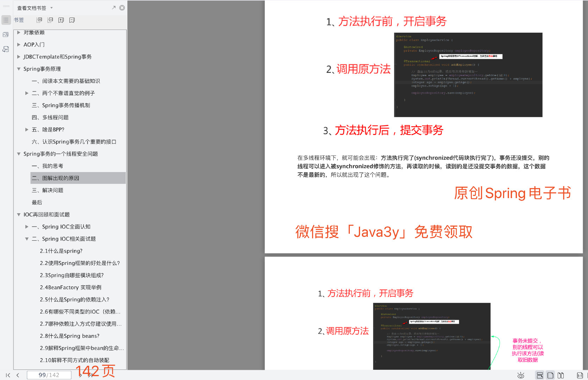
Task: Expand the AOP入门 bookmark
Action: [19, 45]
